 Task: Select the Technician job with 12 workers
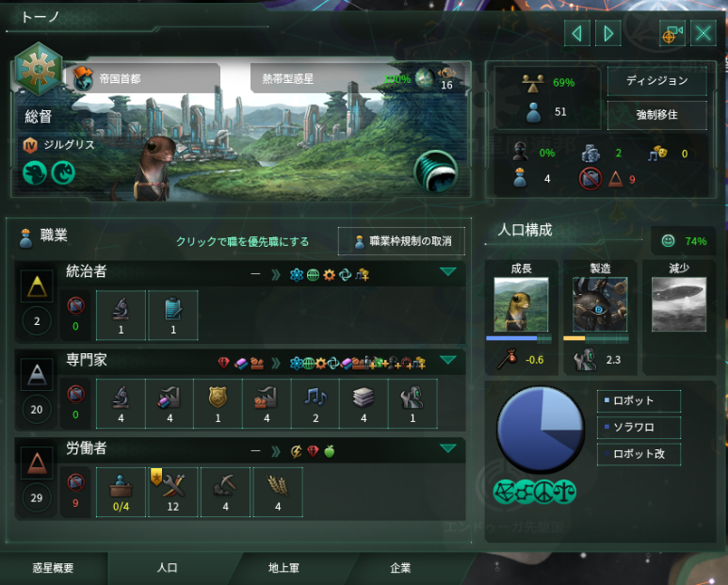[x=173, y=492]
